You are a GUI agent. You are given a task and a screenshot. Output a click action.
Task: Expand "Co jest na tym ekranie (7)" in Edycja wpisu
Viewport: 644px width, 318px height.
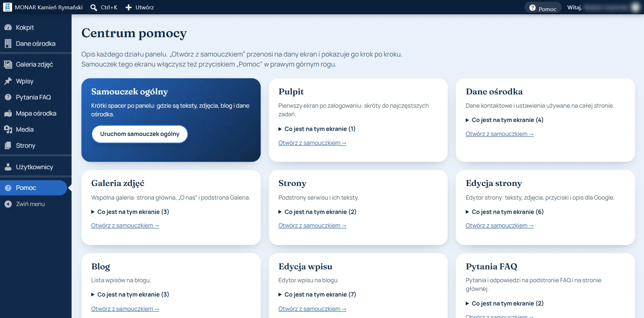tap(317, 294)
